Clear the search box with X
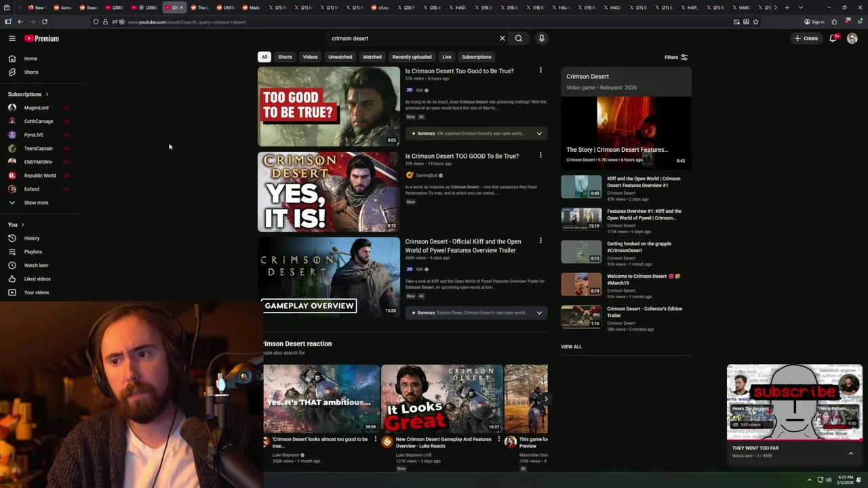868x488 pixels. pyautogui.click(x=502, y=39)
